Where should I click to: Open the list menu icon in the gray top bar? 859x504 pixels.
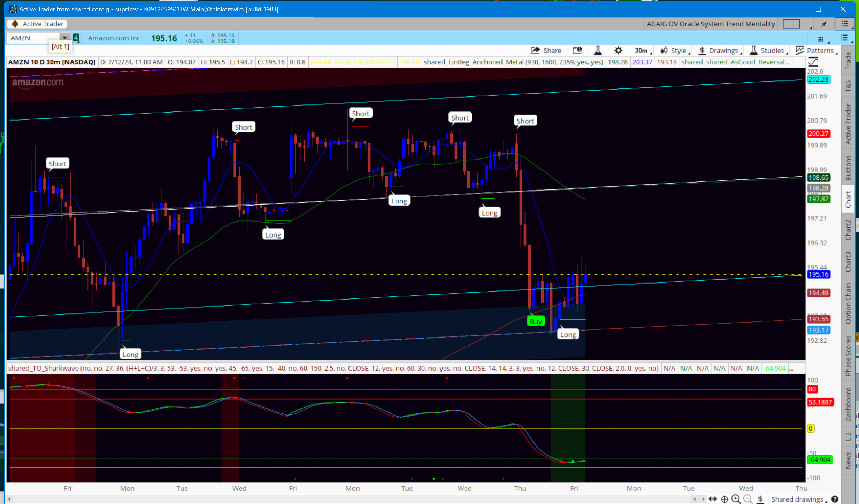(845, 24)
